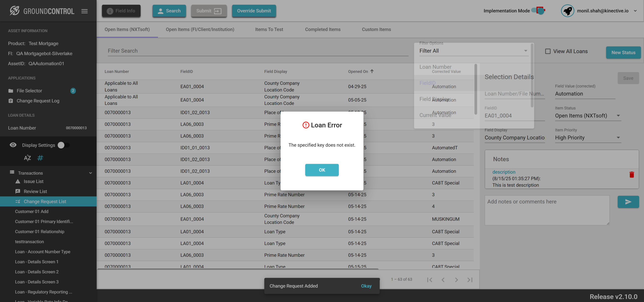Open the Filter All options dropdown
Image resolution: width=644 pixels, height=302 pixels.
473,51
